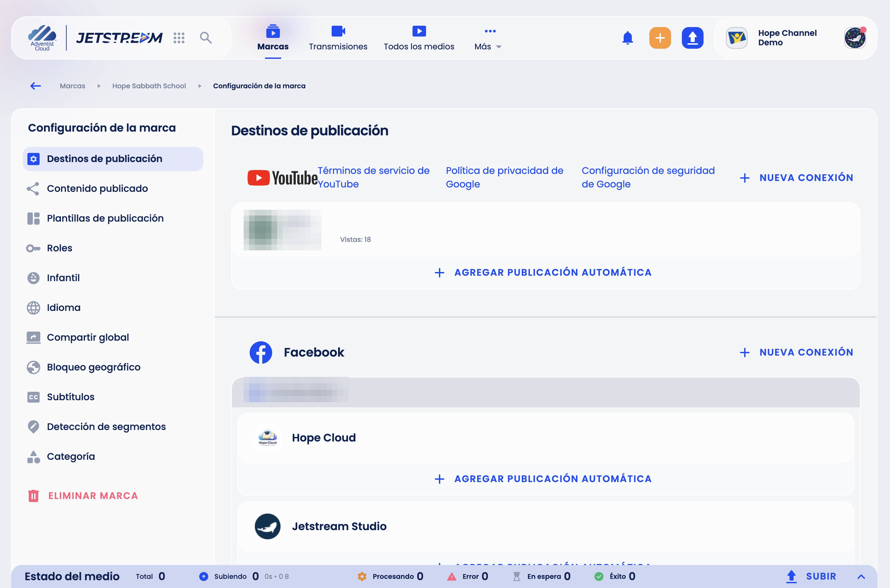890x588 pixels.
Task: Select Destinos de publicación in sidebar
Action: [113, 159]
